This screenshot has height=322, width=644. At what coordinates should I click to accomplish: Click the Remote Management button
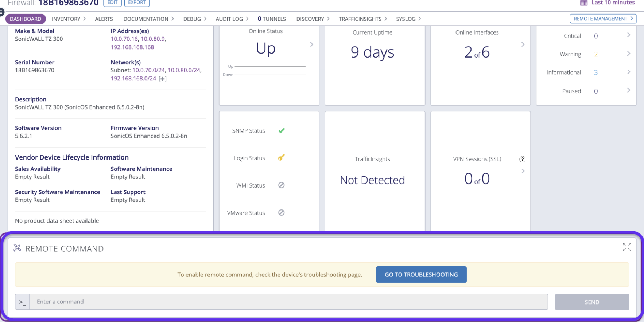[603, 19]
